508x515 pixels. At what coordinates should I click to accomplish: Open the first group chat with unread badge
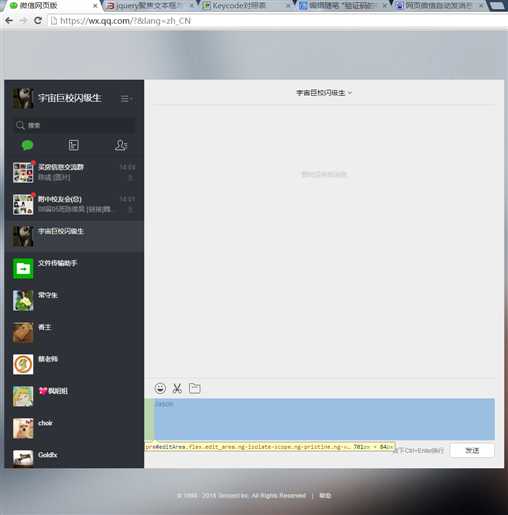pyautogui.click(x=74, y=172)
